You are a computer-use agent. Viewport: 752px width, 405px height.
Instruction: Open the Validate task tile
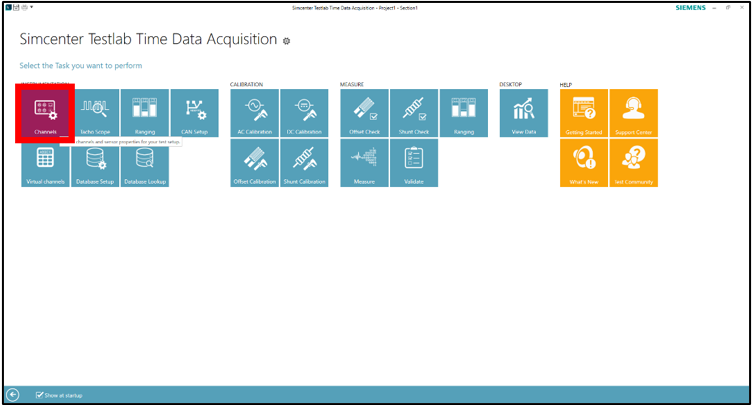414,163
